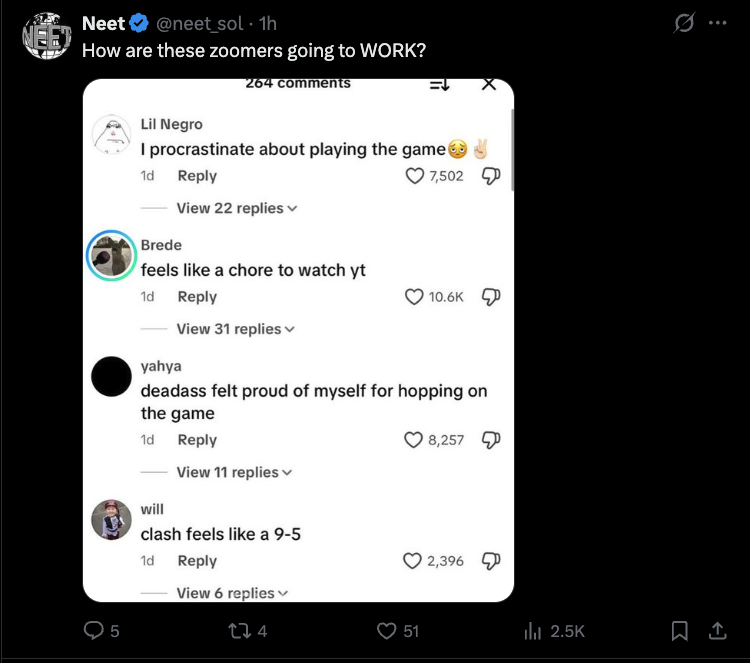Click the sort comments icon
Image resolution: width=750 pixels, height=663 pixels.
coord(439,85)
